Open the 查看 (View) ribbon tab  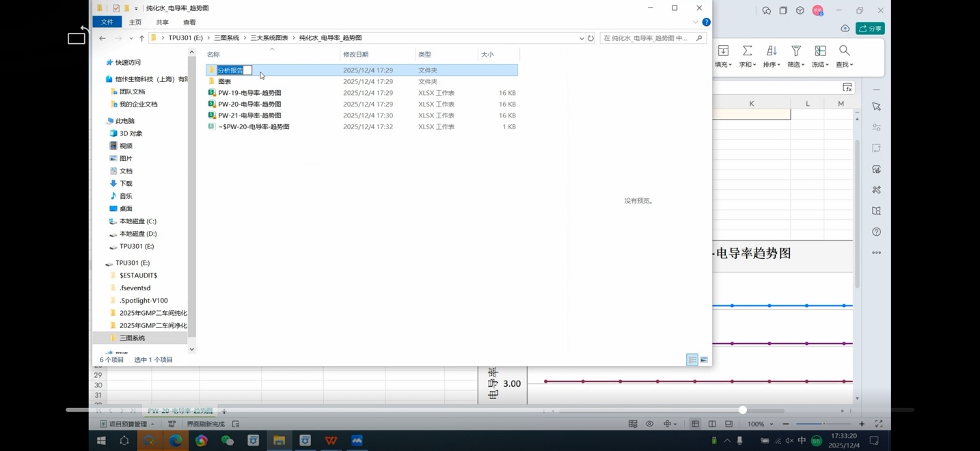(189, 23)
